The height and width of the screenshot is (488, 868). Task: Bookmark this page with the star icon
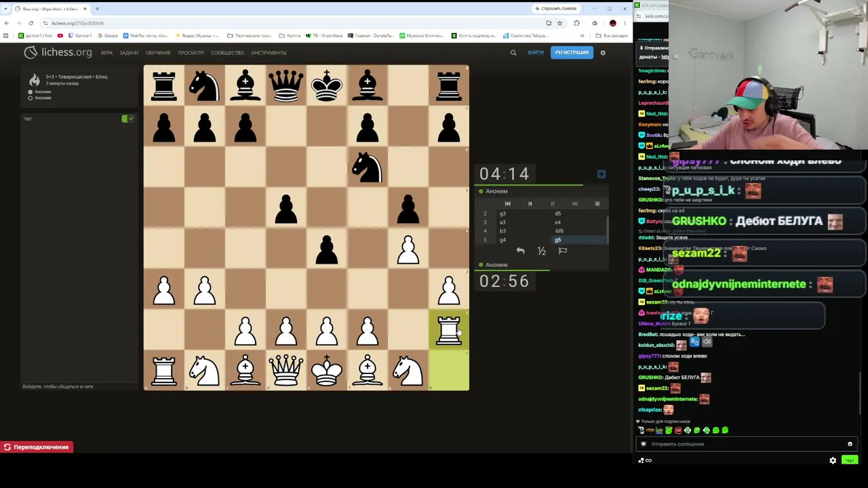559,23
